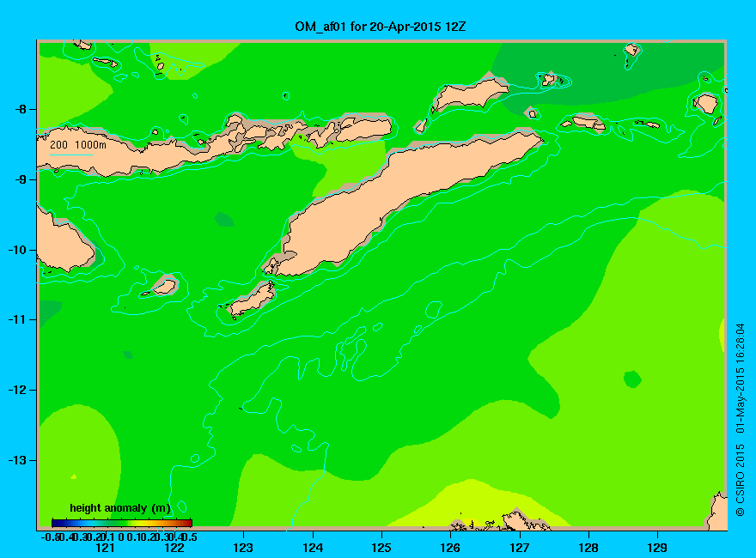Click latitude label -10 on the y-axis
The image size is (756, 558).
point(17,250)
